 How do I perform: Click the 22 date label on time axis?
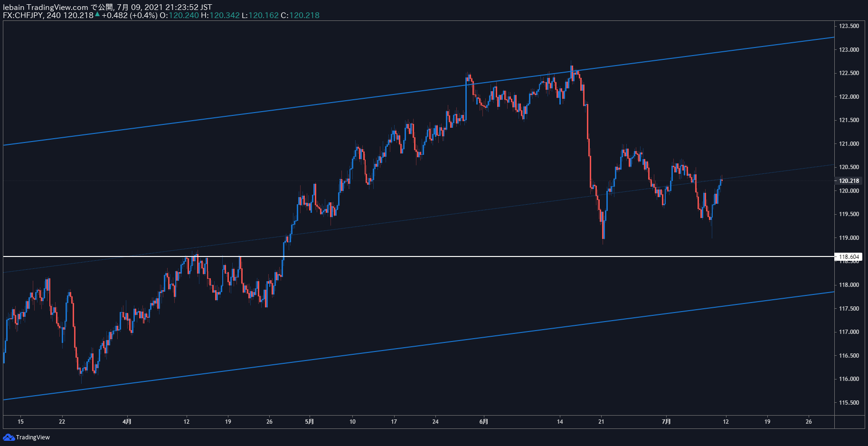[62, 421]
